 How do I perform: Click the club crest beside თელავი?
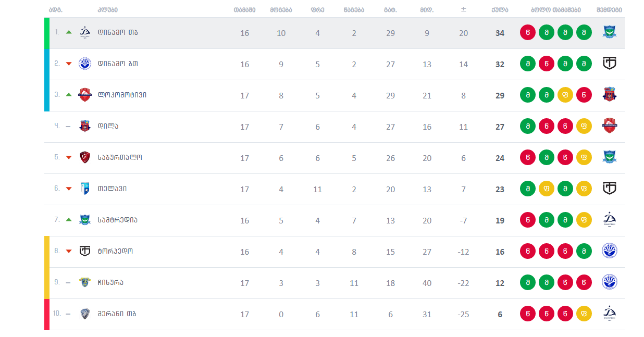pos(85,189)
